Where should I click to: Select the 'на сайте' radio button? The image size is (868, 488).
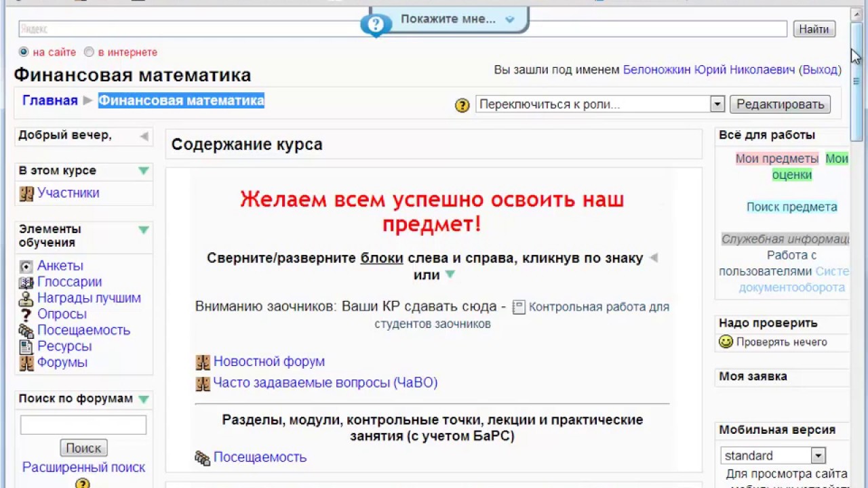point(24,52)
